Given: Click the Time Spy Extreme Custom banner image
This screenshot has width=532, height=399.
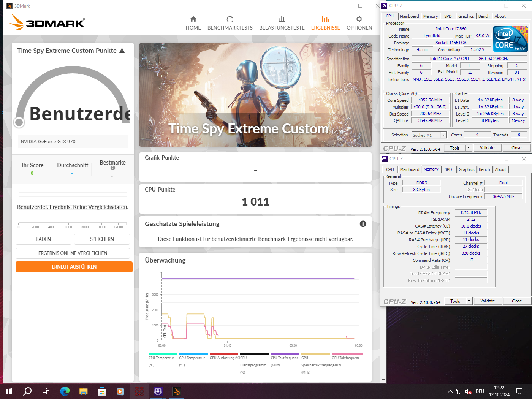Looking at the screenshot, I should tap(255, 95).
